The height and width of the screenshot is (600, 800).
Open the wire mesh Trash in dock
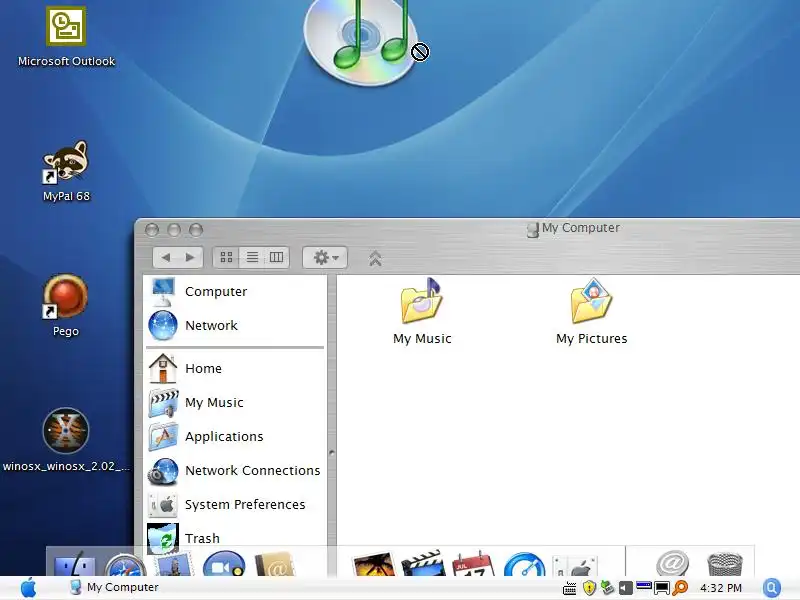pos(725,564)
